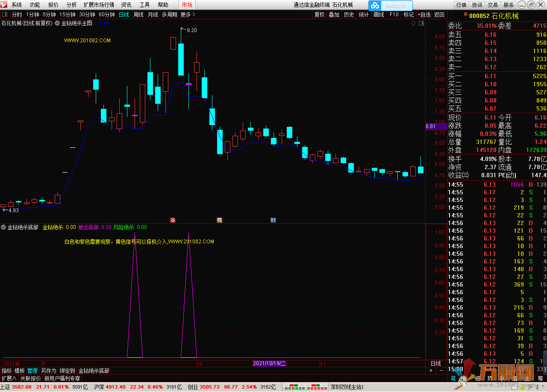Switch to 30分钟 timeframe
The width and height of the screenshot is (547, 392).
[x=87, y=15]
